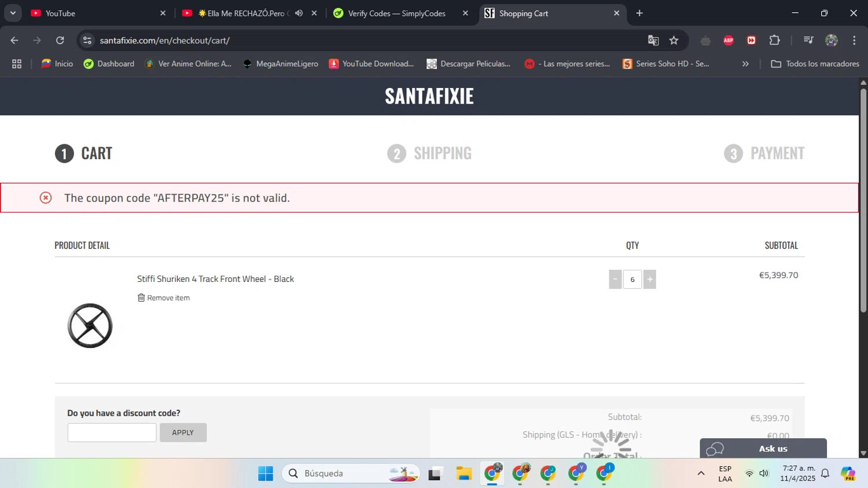Open the apps grid in bookmarks bar

[17, 64]
